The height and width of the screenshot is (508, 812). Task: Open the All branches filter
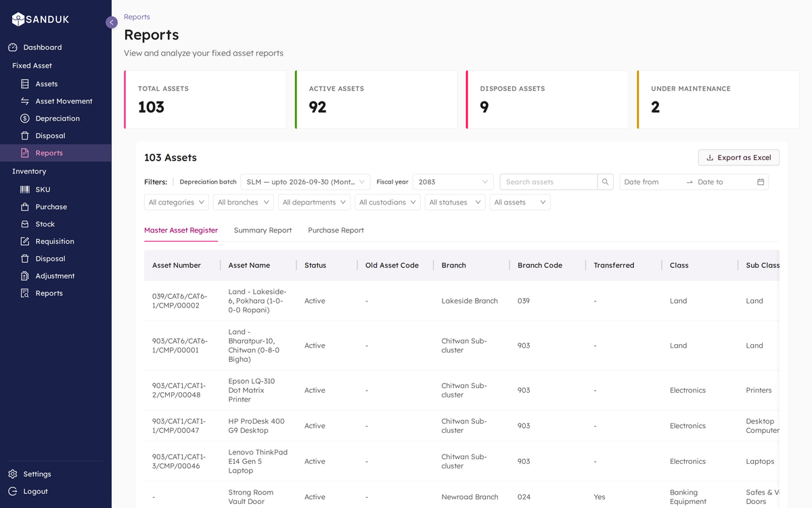(244, 203)
